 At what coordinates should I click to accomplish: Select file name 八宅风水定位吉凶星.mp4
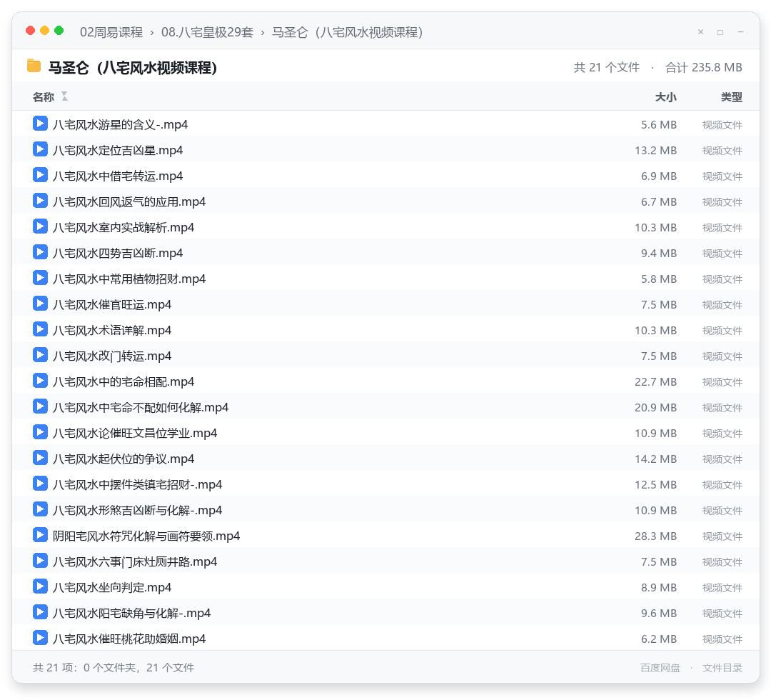pyautogui.click(x=118, y=150)
